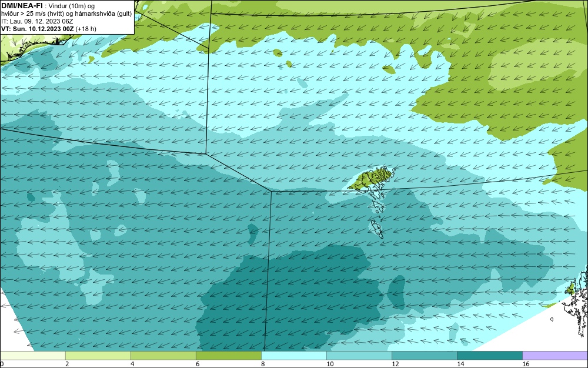Image resolution: width=588 pixels, height=368 pixels.
Task: Click the green Faroe Islands landmass on the map
Action: [x=371, y=178]
